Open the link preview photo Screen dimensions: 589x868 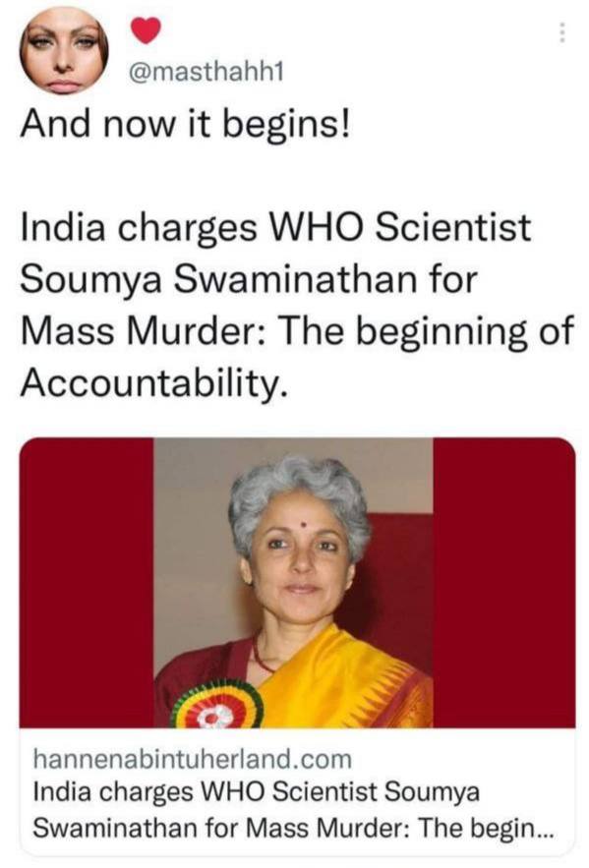[x=293, y=582]
